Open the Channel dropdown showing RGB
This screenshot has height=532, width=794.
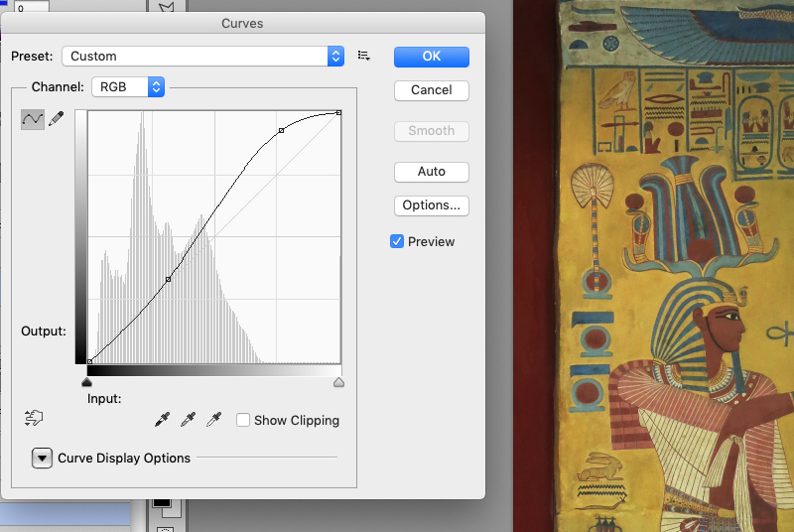click(x=128, y=87)
